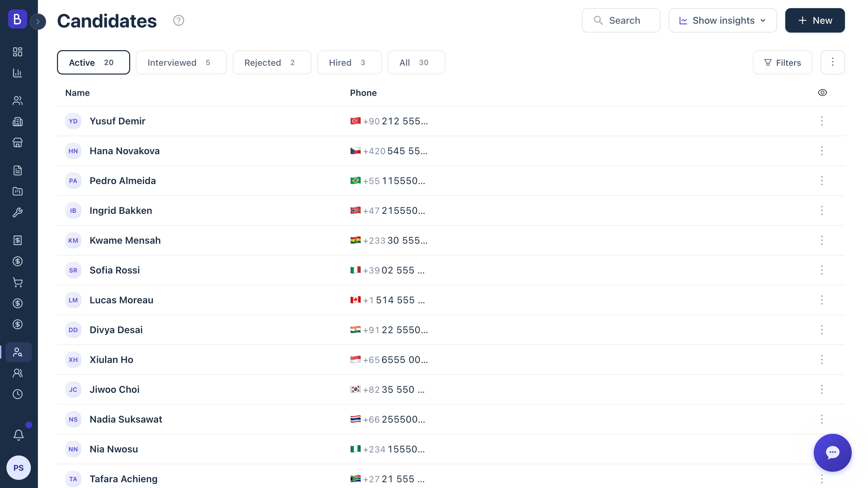Sort by the Name column header
This screenshot has width=868, height=488.
(x=77, y=93)
